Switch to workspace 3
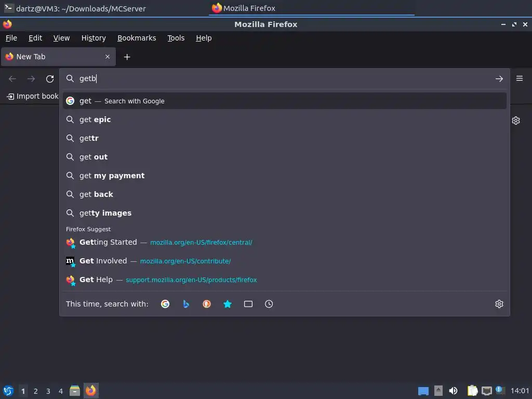Image resolution: width=532 pixels, height=399 pixels. pos(48,391)
